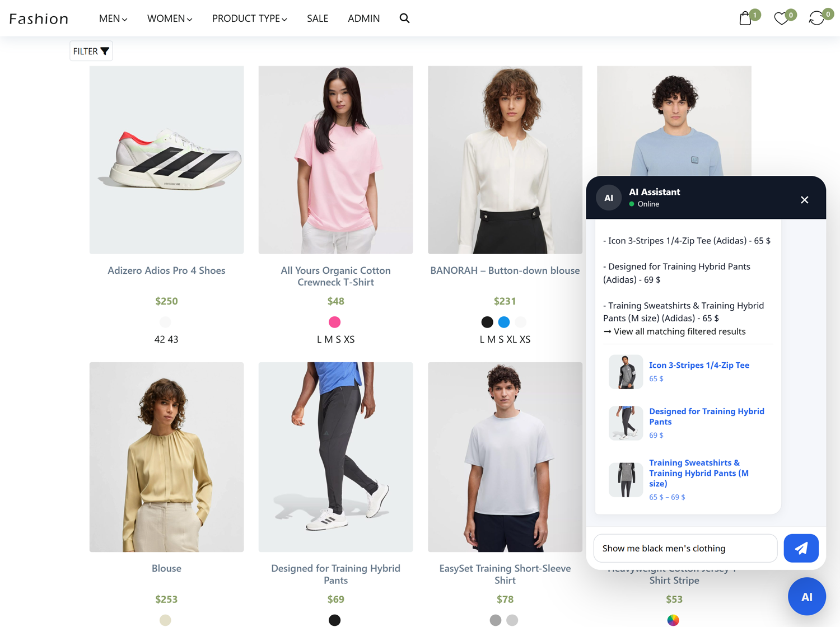Image resolution: width=840 pixels, height=627 pixels.
Task: Toggle the round AI chat launcher button
Action: tap(806, 597)
